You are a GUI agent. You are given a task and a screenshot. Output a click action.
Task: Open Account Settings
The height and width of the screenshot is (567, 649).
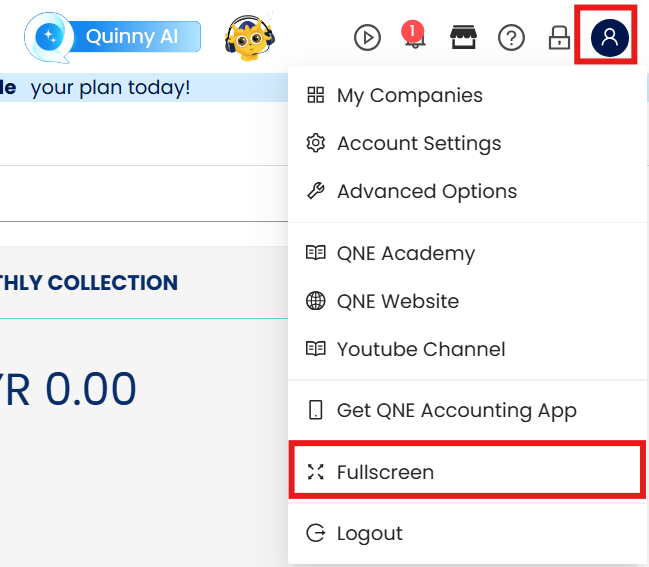(419, 143)
